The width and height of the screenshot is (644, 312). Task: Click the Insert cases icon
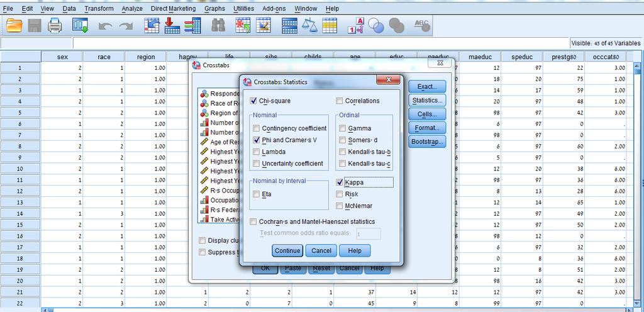(243, 25)
